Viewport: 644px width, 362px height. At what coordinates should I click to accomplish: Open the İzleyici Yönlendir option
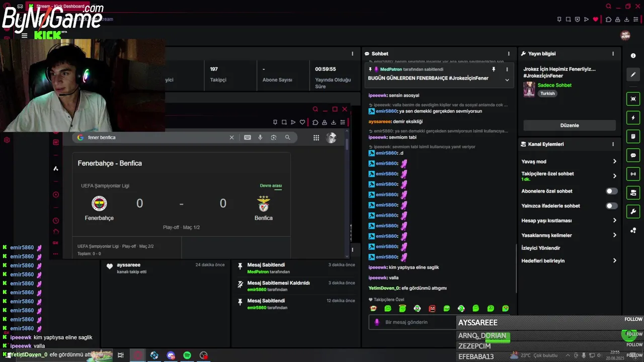pos(541,248)
